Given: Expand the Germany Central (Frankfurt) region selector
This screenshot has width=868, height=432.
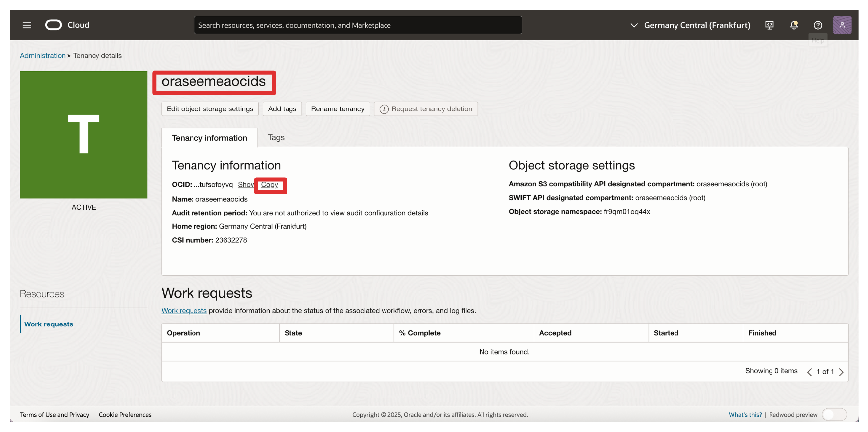Looking at the screenshot, I should coord(690,25).
